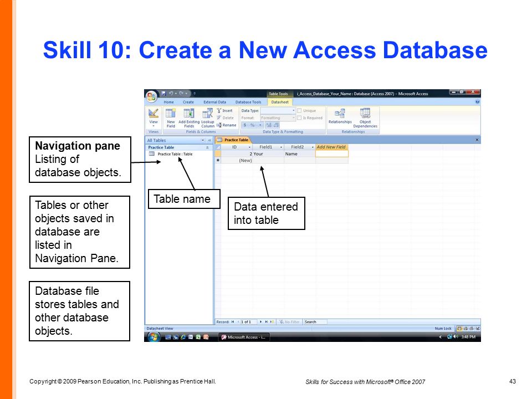Screen dimensions: 532x399
Task: Show Object Dependencies
Action: (365, 117)
